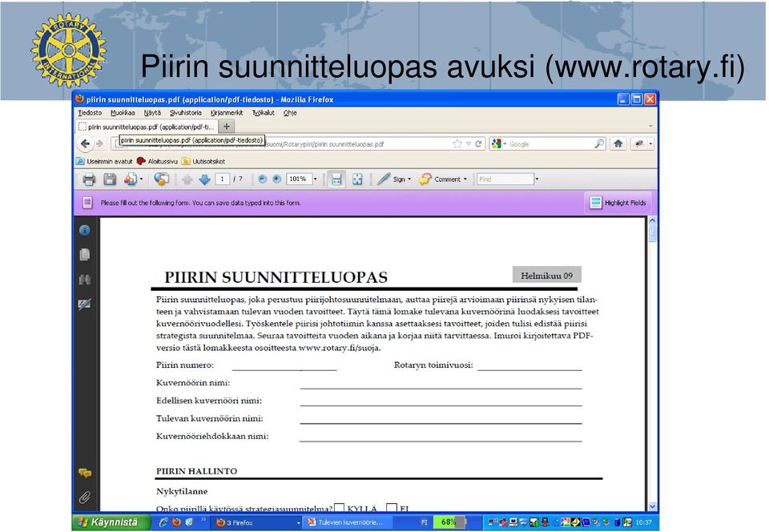Click the FI language indicator
Viewport: 769px width, 532px height.
(x=425, y=522)
